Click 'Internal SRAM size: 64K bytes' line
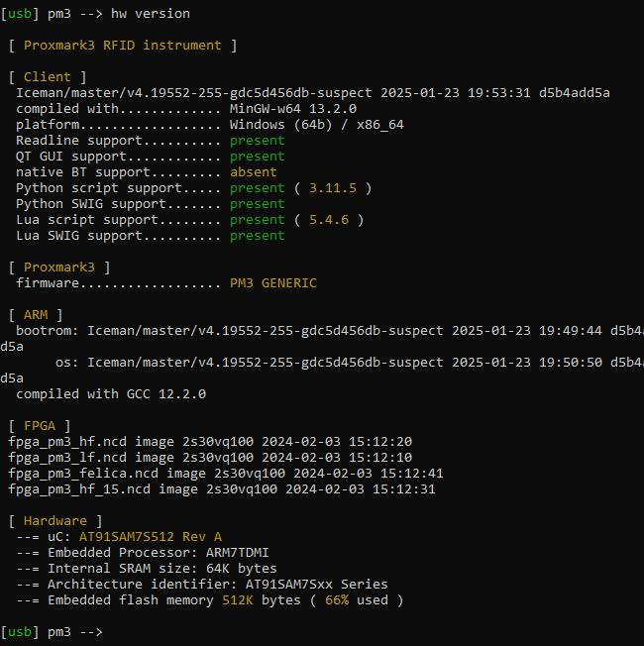The image size is (644, 646). 161,569
